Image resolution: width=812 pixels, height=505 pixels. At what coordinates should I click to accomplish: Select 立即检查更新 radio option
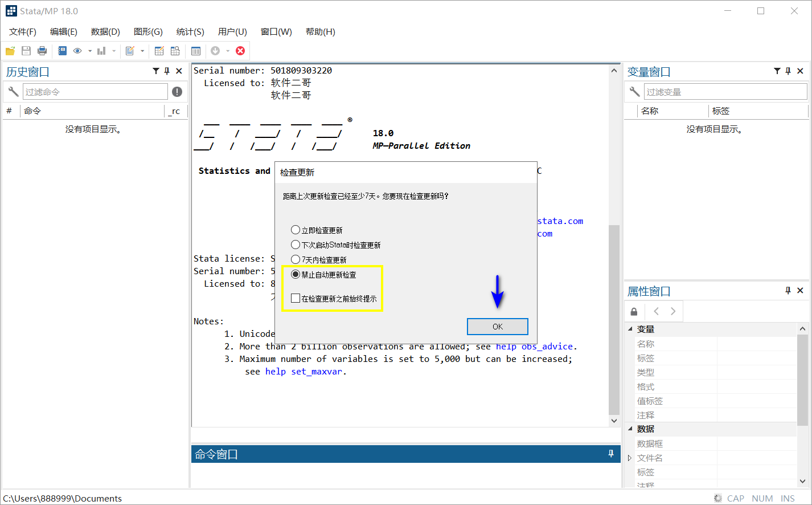click(x=317, y=230)
